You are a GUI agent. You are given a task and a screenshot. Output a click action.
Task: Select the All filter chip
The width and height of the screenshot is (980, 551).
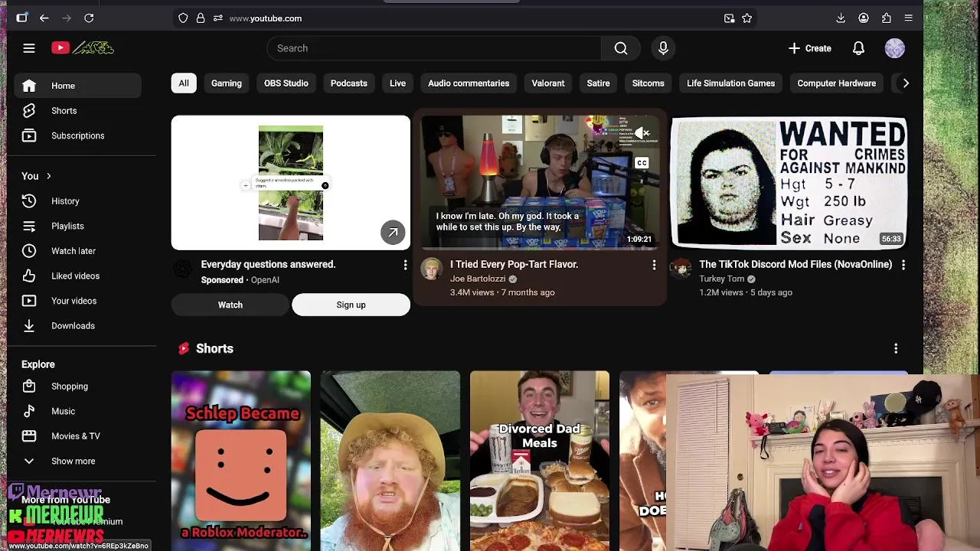pos(184,83)
